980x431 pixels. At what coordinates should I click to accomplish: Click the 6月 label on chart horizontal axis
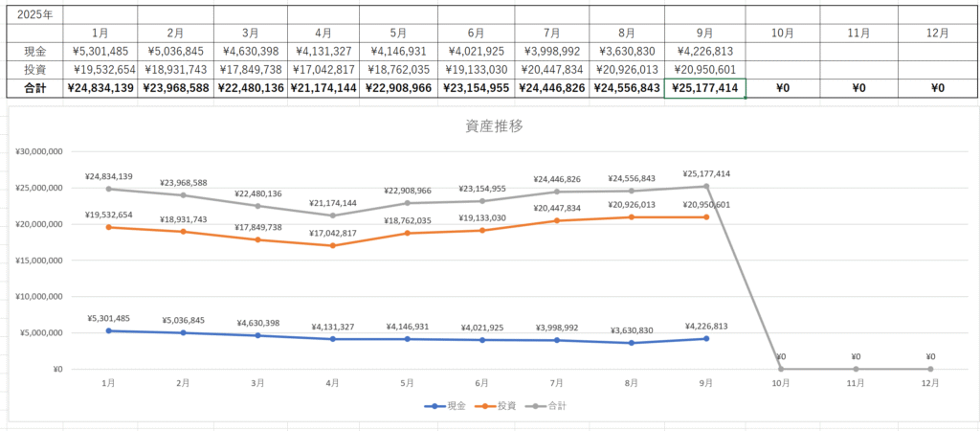481,383
